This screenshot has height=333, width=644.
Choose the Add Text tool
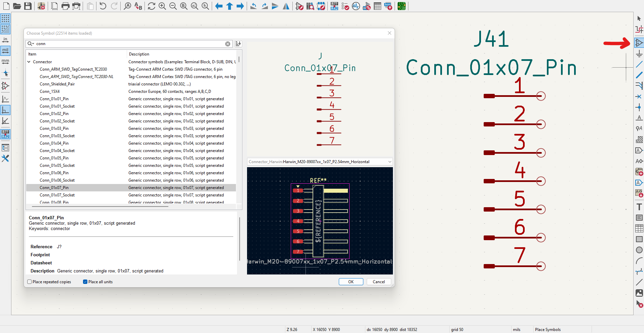click(639, 207)
